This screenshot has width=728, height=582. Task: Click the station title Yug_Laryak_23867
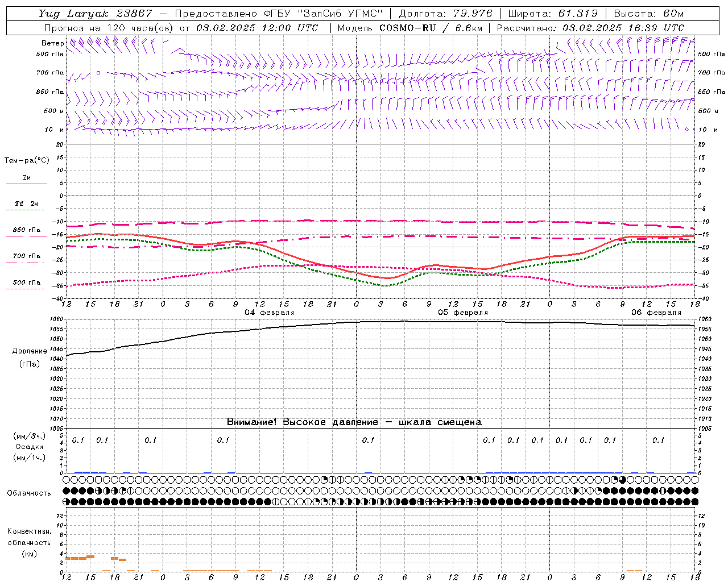(96, 14)
